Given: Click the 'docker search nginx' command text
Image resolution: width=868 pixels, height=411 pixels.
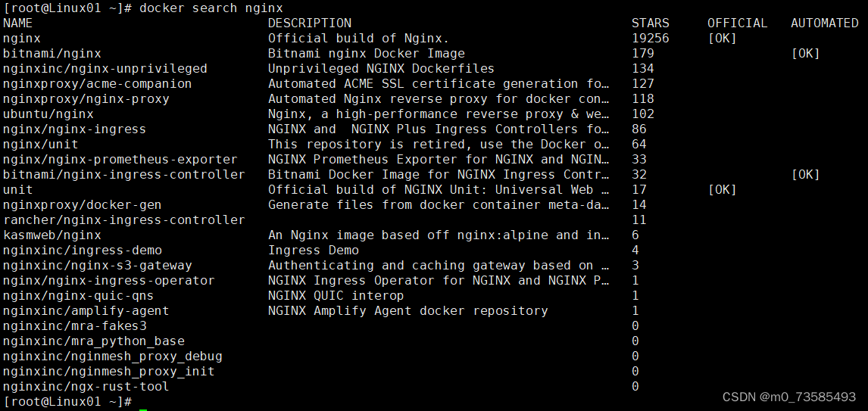Looking at the screenshot, I should (211, 8).
